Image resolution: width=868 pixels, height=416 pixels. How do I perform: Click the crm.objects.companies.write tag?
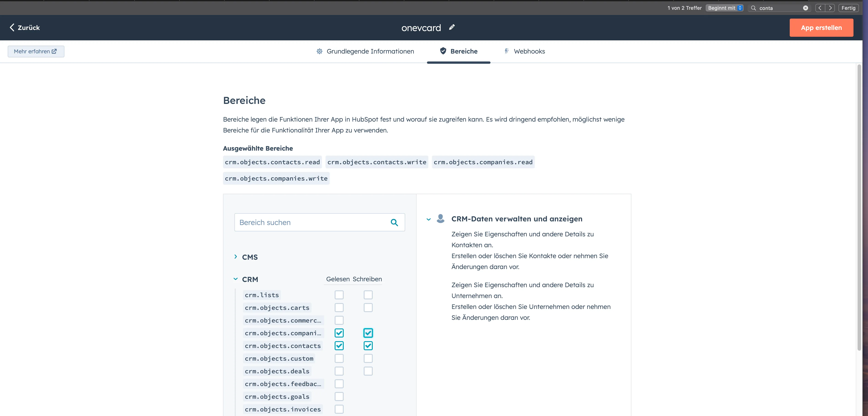pyautogui.click(x=276, y=178)
